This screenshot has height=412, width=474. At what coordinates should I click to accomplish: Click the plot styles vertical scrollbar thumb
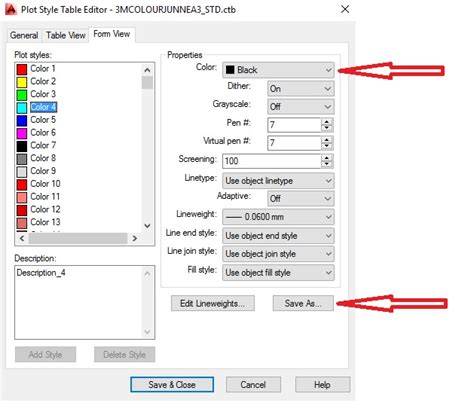[147, 83]
